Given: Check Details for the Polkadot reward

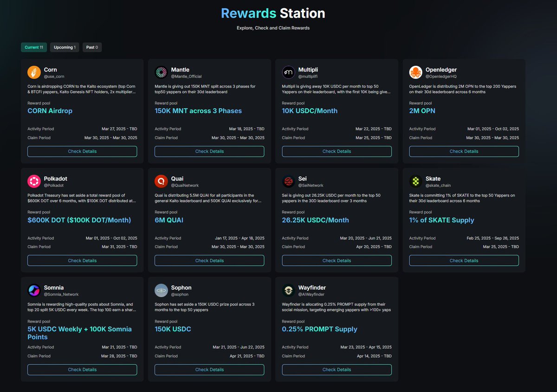Looking at the screenshot, I should point(82,260).
